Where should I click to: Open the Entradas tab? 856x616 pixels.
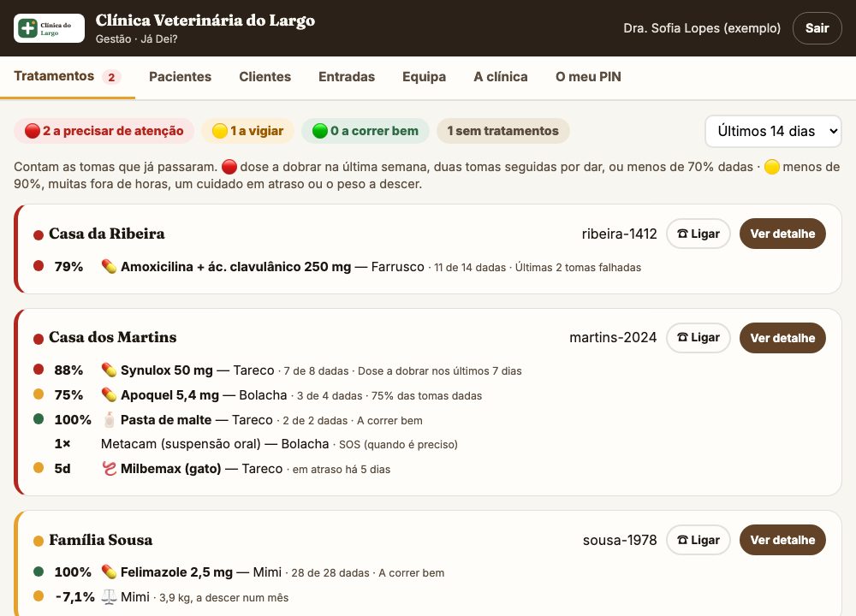(x=347, y=77)
